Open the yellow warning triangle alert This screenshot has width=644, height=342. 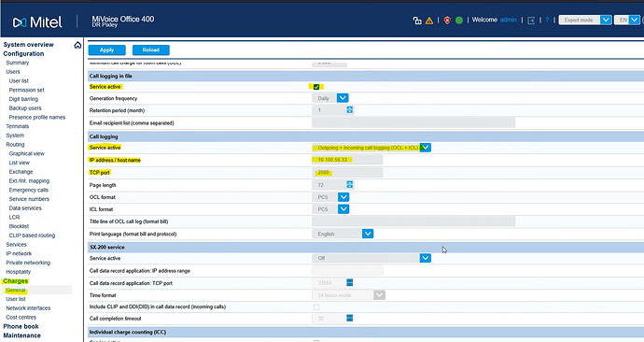tap(429, 21)
